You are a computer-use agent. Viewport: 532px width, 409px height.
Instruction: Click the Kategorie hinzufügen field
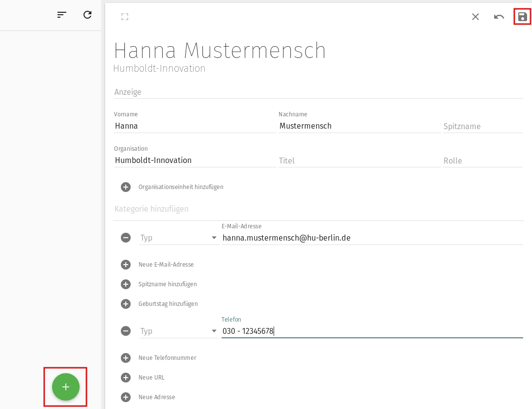(318, 209)
